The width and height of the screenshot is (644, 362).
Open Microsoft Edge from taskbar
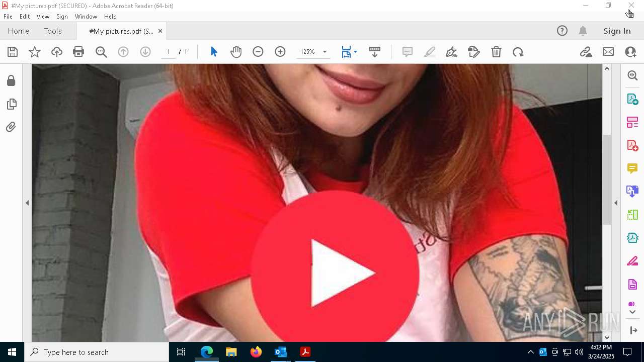coord(207,352)
